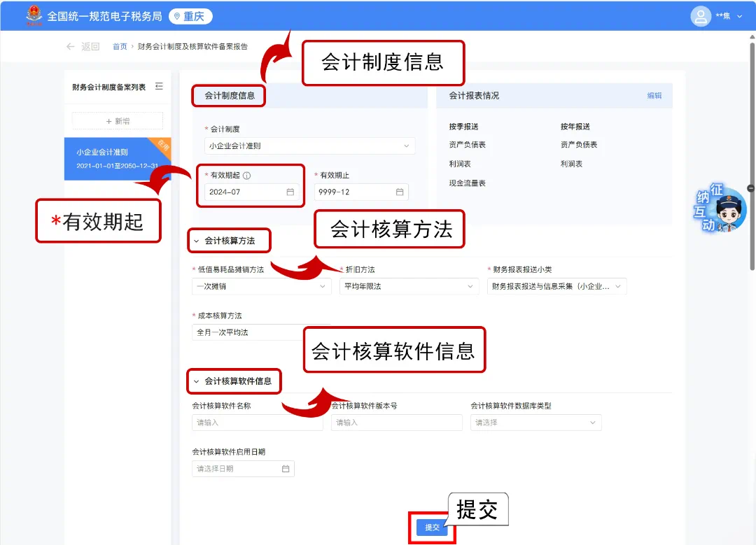Open calendar icon in 有效期起 field

pyautogui.click(x=290, y=192)
